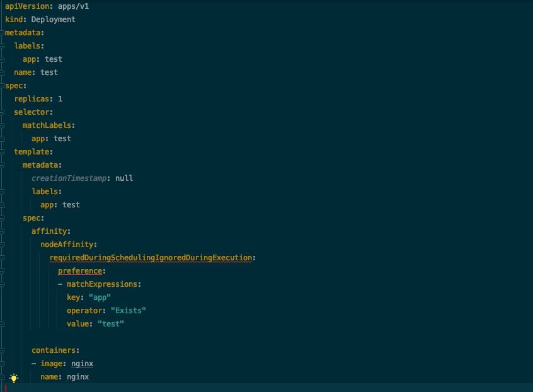This screenshot has width=533, height=392.
Task: Collapse the fold marker on the affinity line
Action: coord(2,231)
